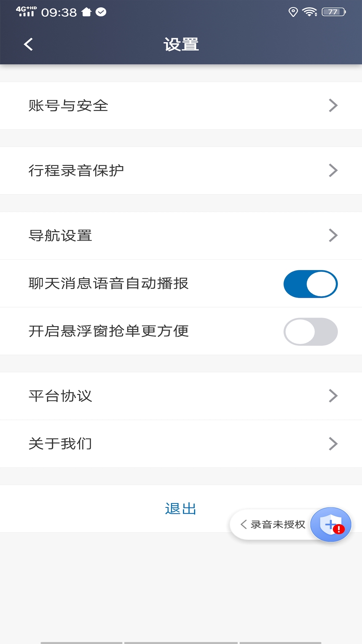
Task: Tap the 退出 logout button
Action: (x=181, y=509)
